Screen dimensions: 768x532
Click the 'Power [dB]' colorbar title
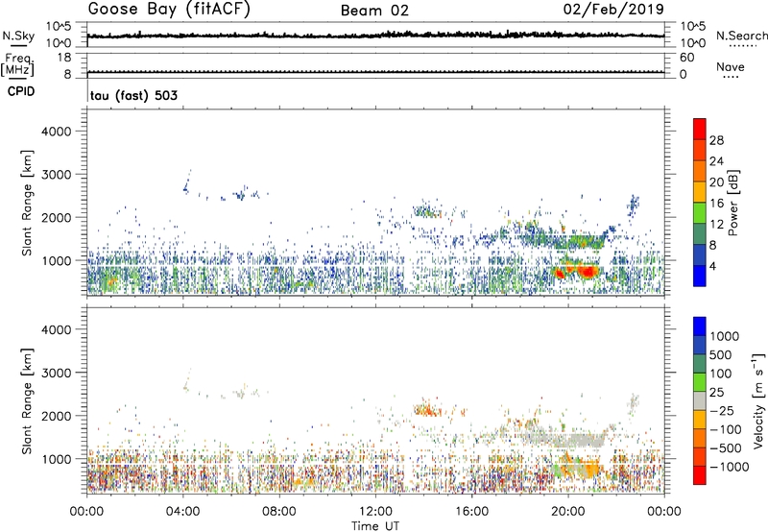tap(732, 203)
